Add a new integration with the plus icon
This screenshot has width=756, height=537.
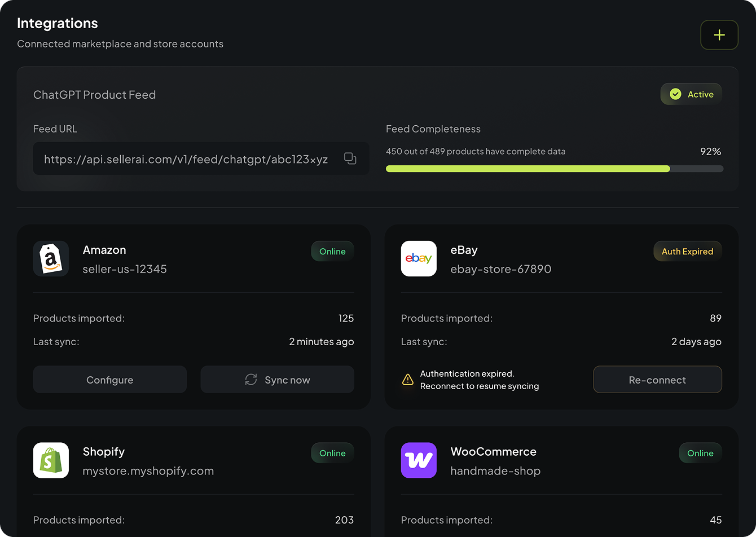point(719,35)
